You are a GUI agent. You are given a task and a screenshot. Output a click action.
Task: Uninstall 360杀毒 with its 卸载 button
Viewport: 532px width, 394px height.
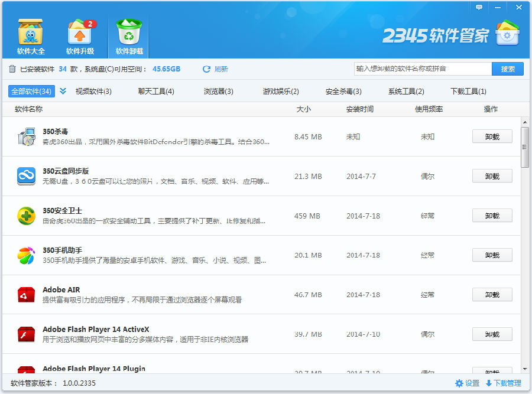click(492, 136)
